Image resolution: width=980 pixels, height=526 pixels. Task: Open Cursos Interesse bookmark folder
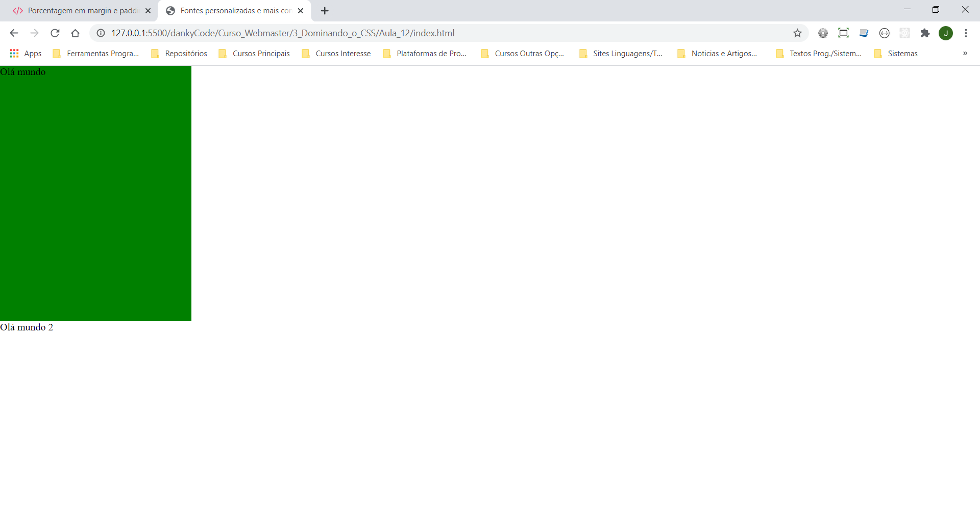pyautogui.click(x=336, y=54)
